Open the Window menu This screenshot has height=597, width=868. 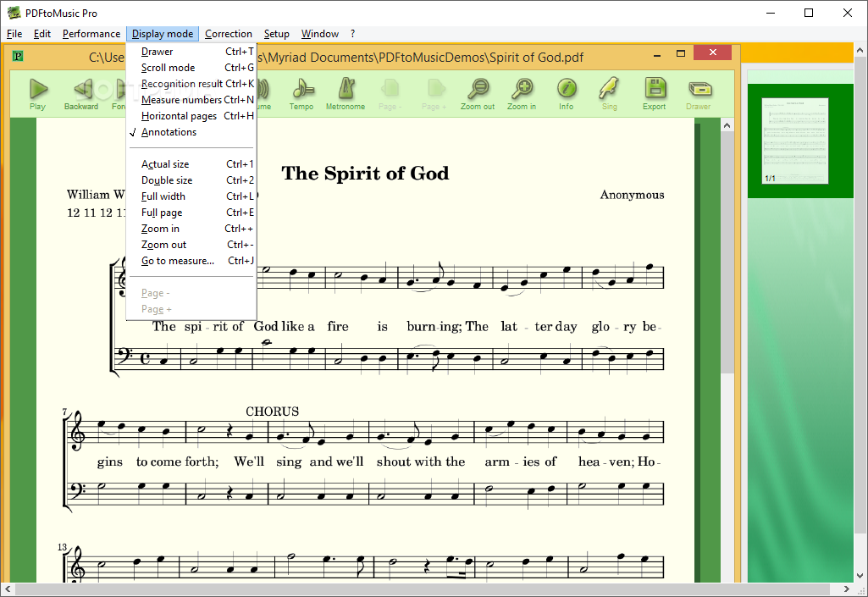click(320, 34)
